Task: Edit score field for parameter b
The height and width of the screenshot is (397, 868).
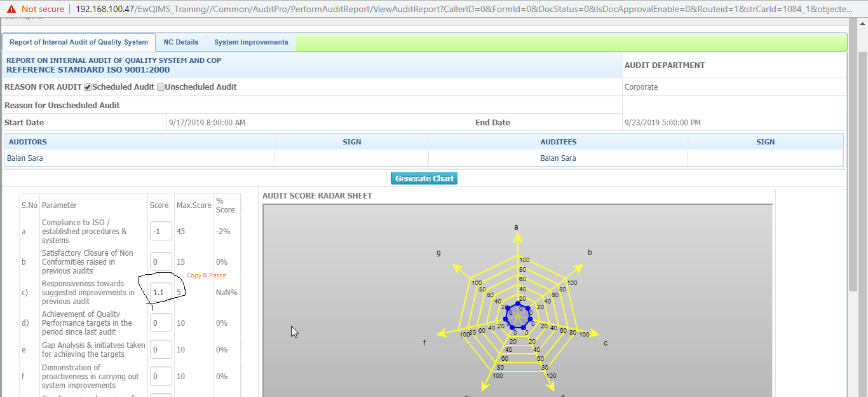Action: (x=161, y=261)
